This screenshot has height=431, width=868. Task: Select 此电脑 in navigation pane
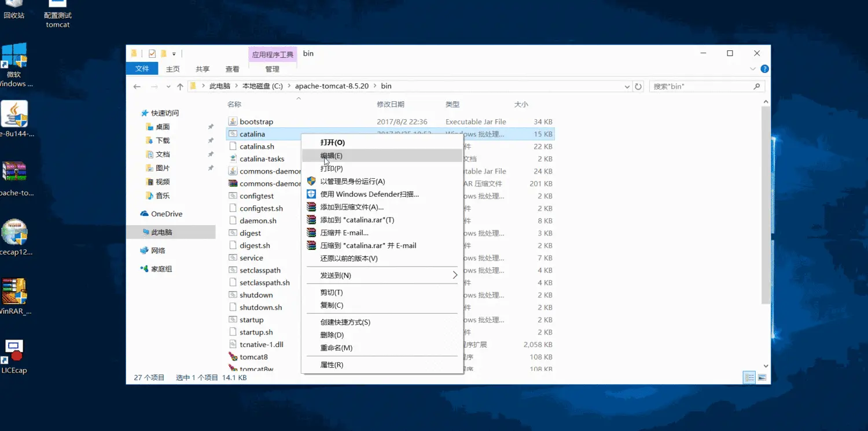click(171, 232)
